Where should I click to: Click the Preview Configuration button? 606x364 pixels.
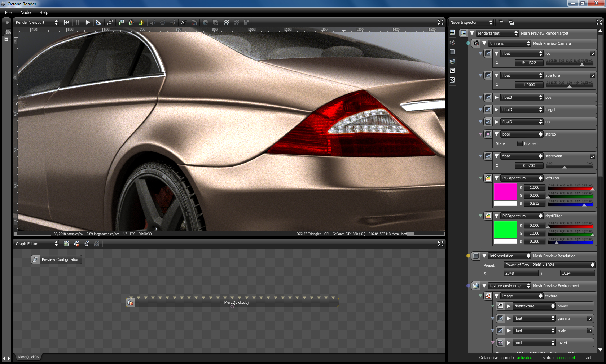coord(57,259)
